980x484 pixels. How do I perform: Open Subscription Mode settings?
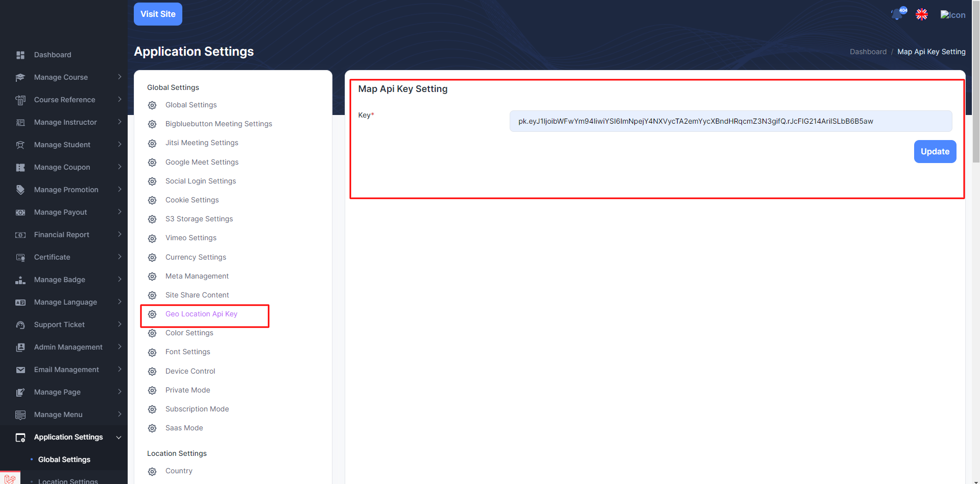(x=197, y=409)
